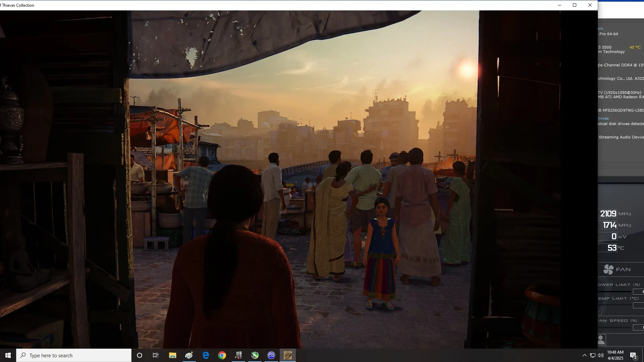Launch Google Chrome from the taskbar
The width and height of the screenshot is (644, 362).
click(222, 355)
